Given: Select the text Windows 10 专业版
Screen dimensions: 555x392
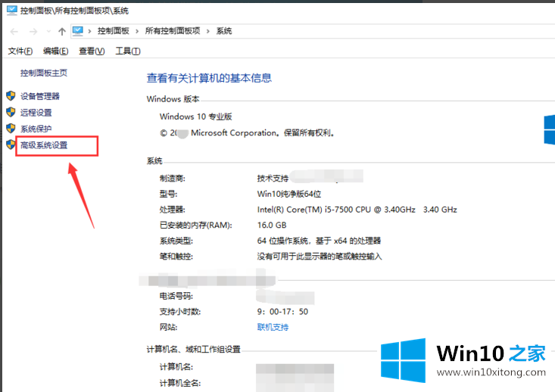Looking at the screenshot, I should click(196, 117).
